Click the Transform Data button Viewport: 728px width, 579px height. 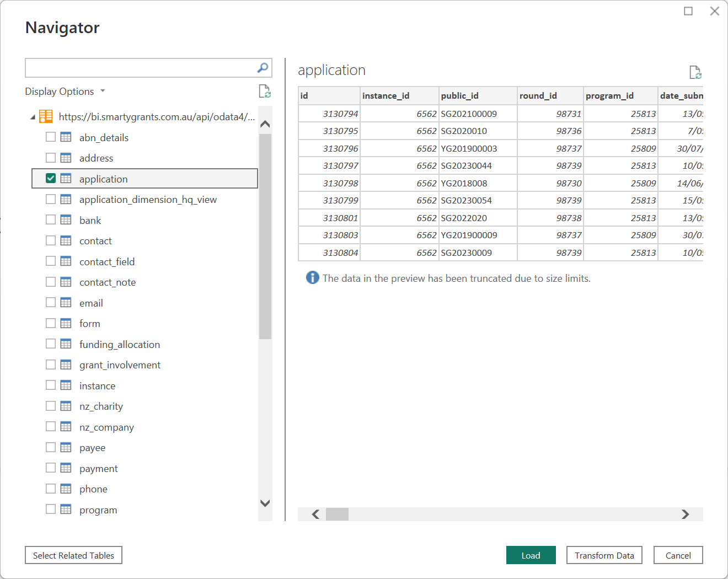(x=604, y=555)
